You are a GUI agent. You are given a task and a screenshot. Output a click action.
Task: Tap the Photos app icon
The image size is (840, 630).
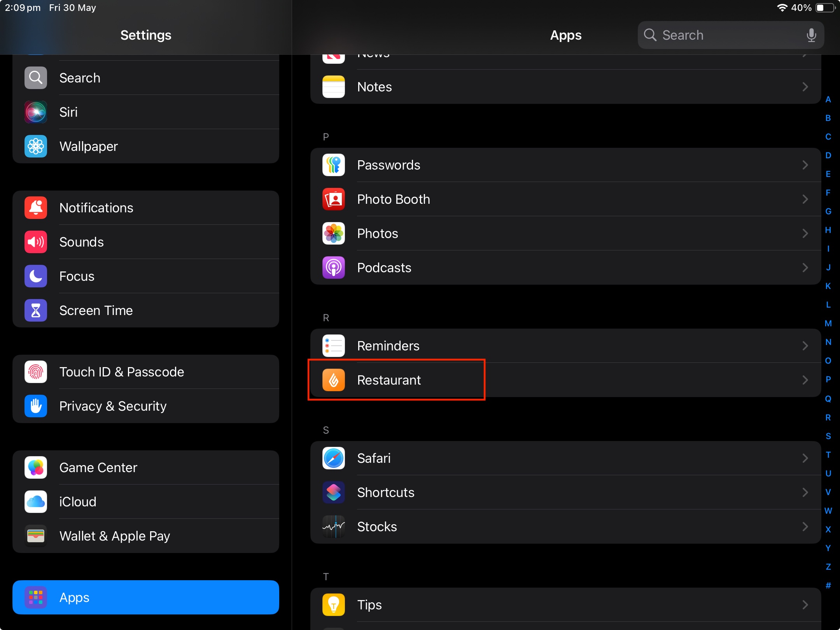334,233
